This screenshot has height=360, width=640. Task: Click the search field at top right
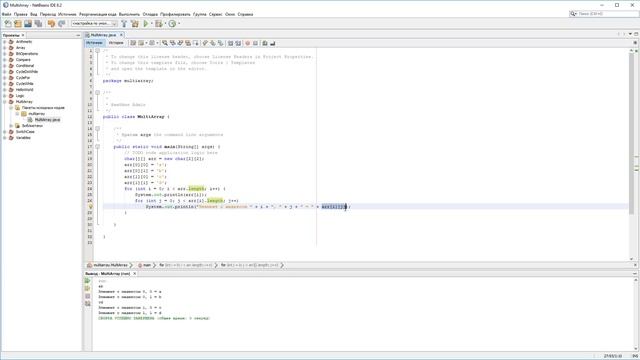click(604, 14)
